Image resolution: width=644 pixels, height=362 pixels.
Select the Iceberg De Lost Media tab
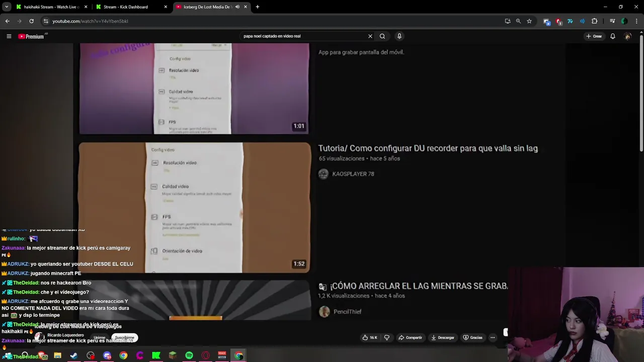pyautogui.click(x=206, y=7)
